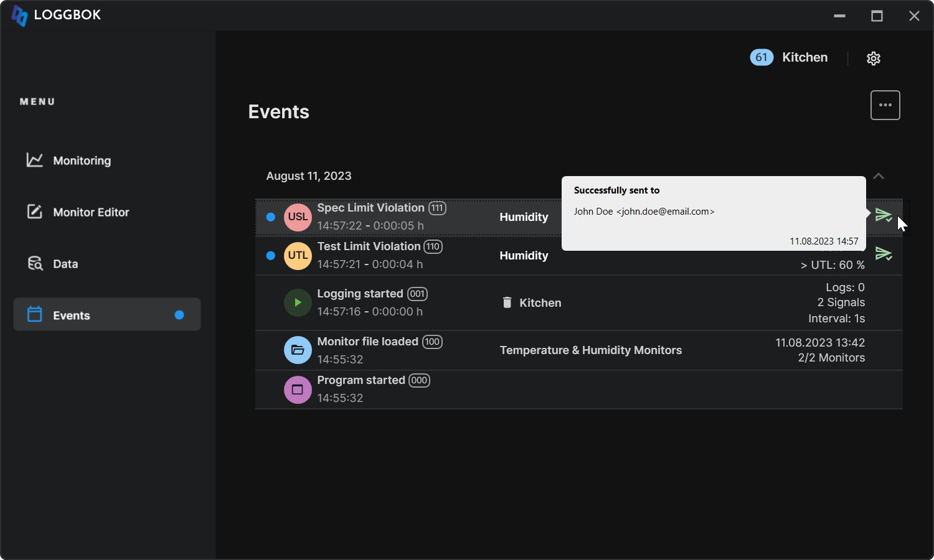Click the sent icon on Spec Limit Violation
934x560 pixels.
pyautogui.click(x=884, y=215)
